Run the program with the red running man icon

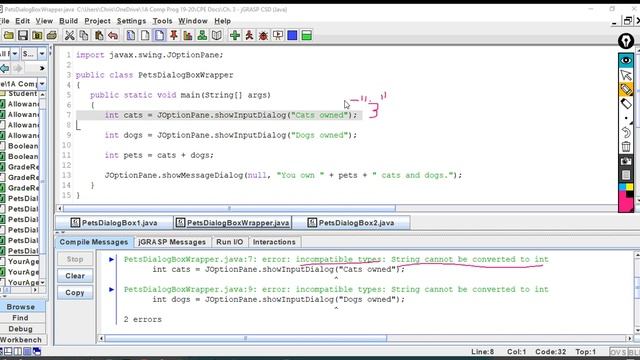pos(249,36)
